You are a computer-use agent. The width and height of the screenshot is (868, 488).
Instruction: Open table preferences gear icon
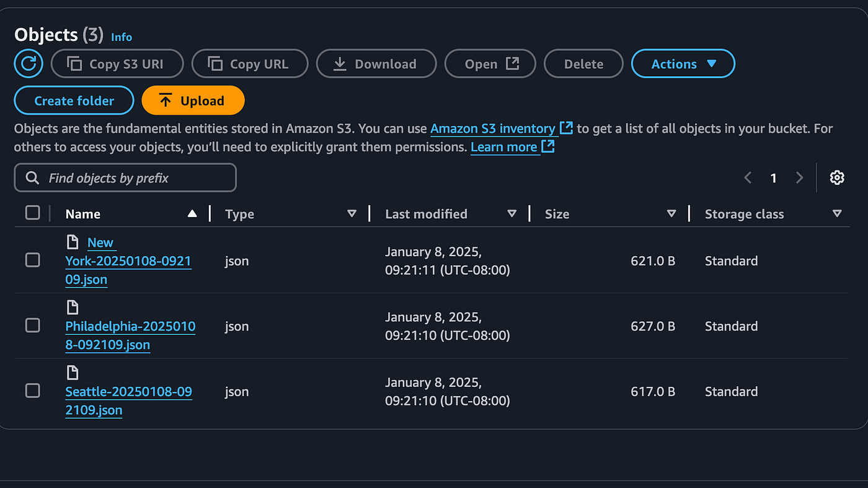(x=837, y=178)
